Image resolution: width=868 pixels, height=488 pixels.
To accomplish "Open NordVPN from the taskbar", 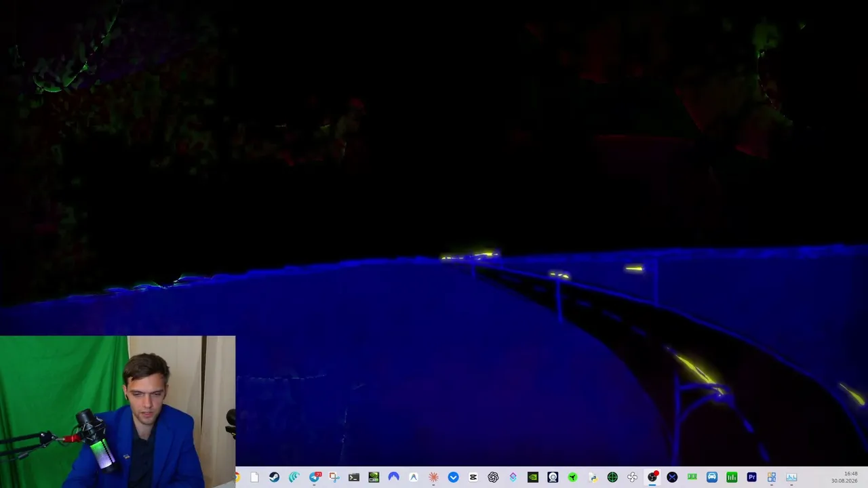I will pos(393,477).
